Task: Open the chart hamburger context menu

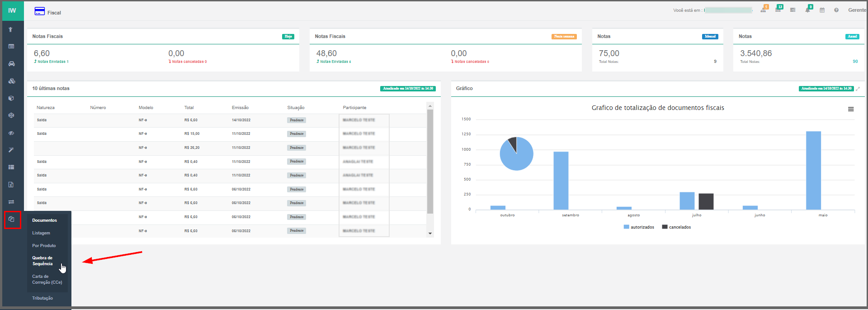Action: [x=851, y=109]
